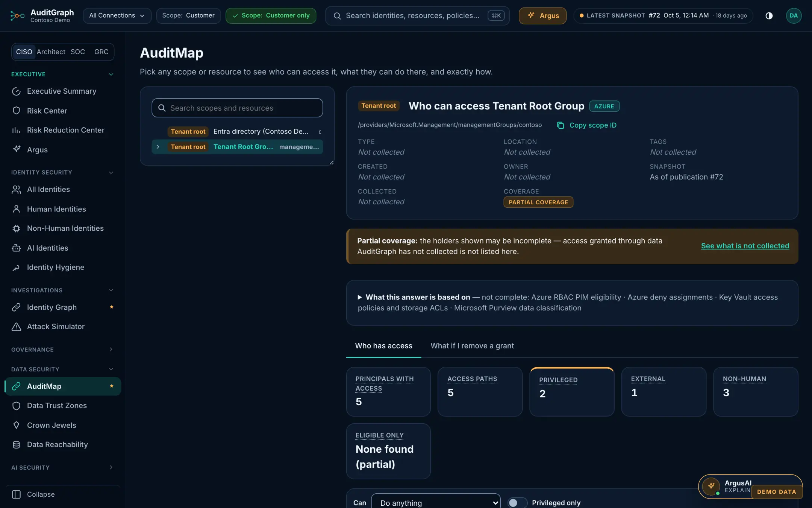Open Crown Jewels gem icon
The width and height of the screenshot is (812, 508).
pyautogui.click(x=16, y=425)
